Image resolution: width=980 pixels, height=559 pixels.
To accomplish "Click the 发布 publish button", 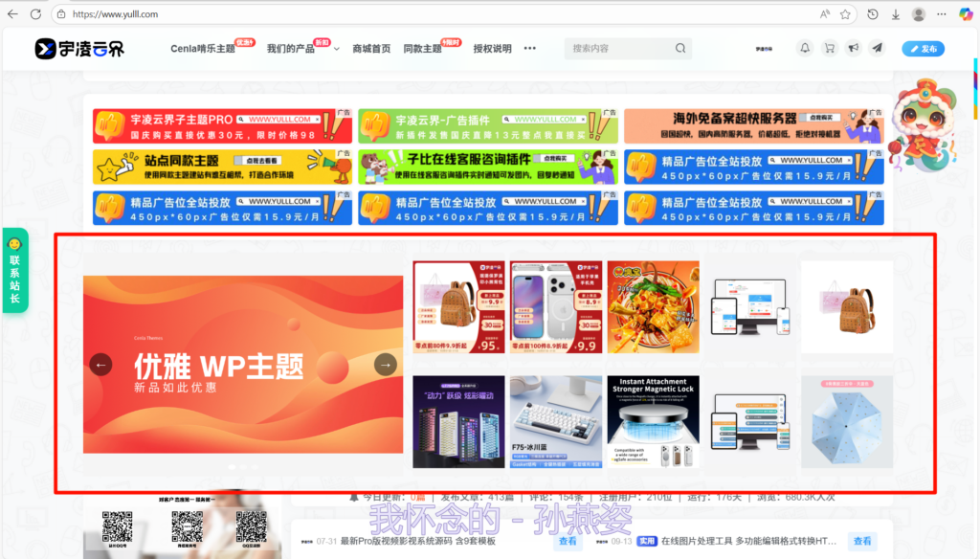I will click(x=924, y=48).
